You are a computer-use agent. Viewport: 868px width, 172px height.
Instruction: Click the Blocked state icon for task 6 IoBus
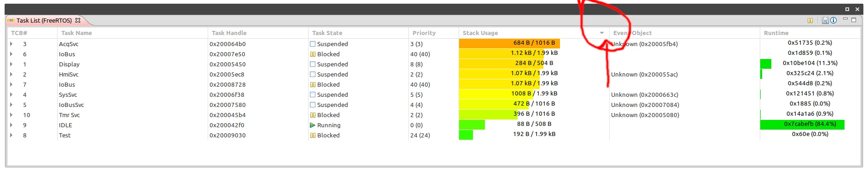tap(313, 54)
